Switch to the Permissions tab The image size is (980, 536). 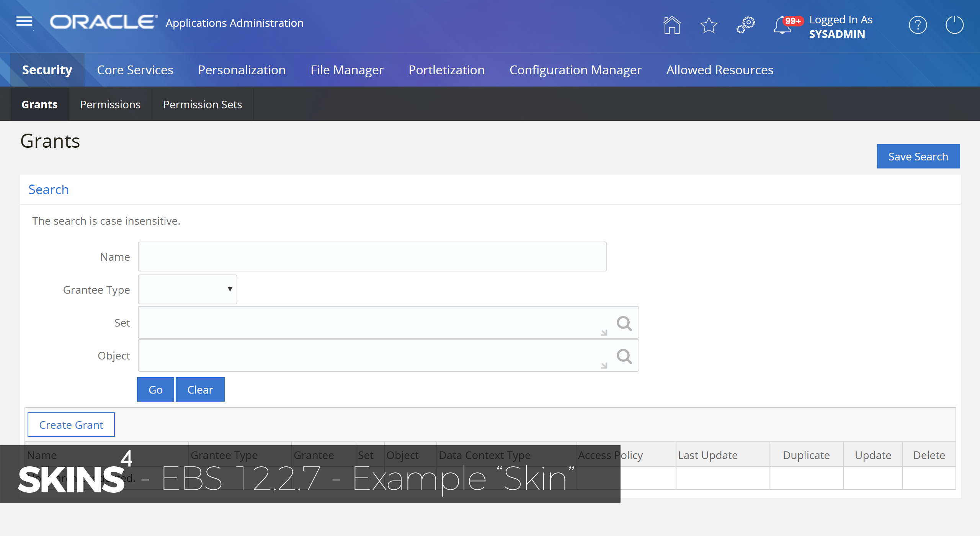point(109,104)
